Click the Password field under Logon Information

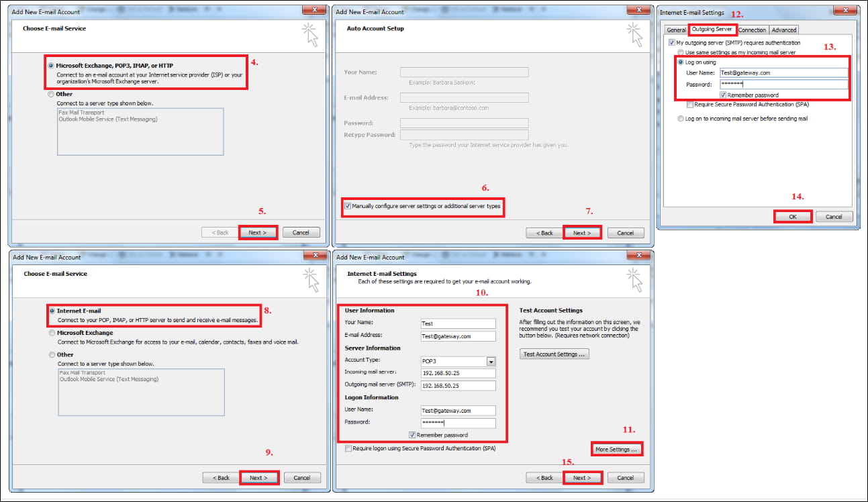[458, 423]
